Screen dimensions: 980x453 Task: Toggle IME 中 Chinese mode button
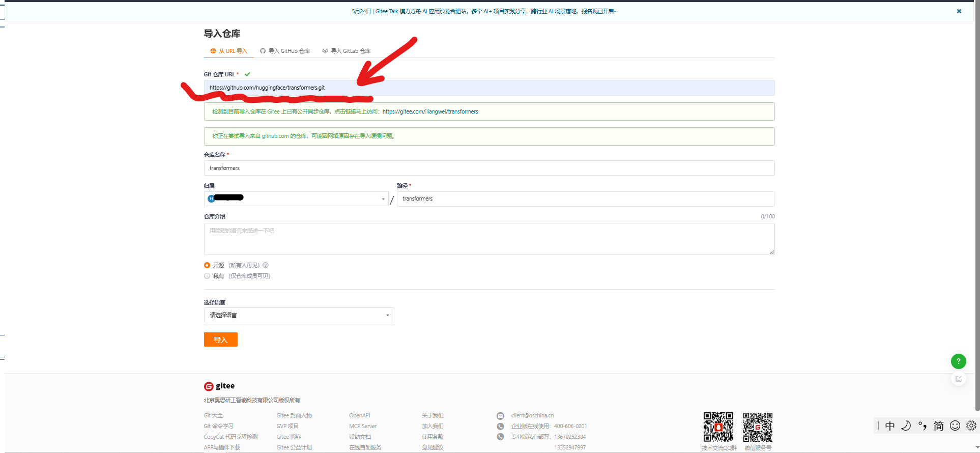pyautogui.click(x=890, y=426)
